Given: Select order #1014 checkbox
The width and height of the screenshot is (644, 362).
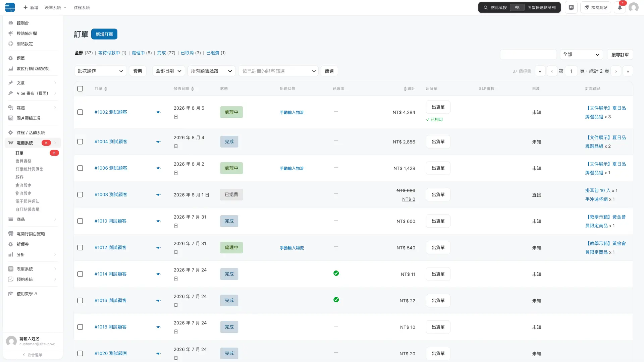Looking at the screenshot, I should click(x=80, y=274).
